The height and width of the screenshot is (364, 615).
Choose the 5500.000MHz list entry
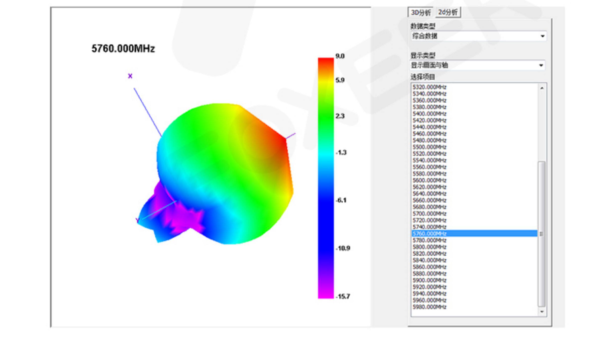pos(430,147)
